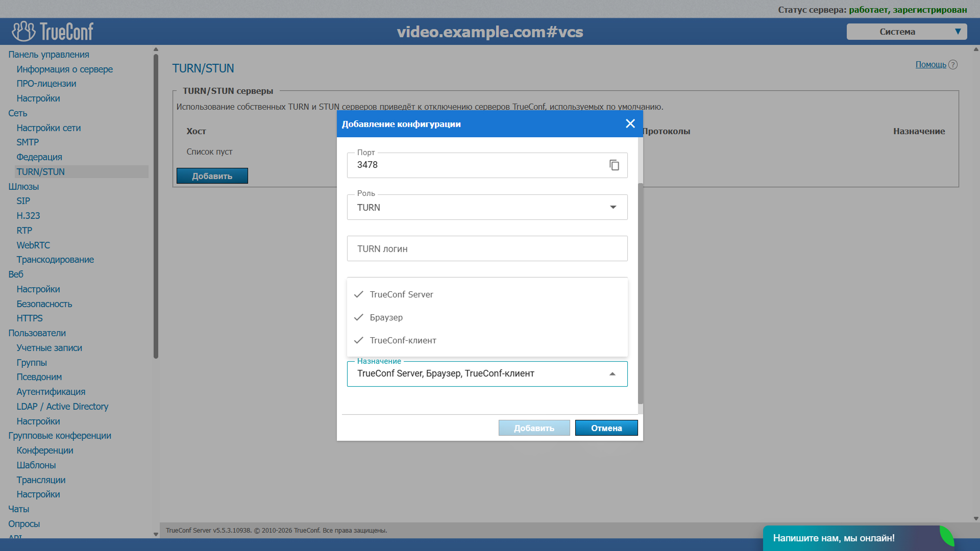Uncheck the TrueConf-клиент option
Image resolution: width=980 pixels, height=551 pixels.
tap(403, 340)
